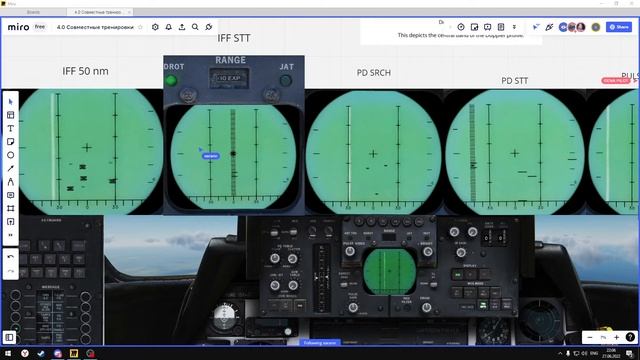This screenshot has height=360, width=640.
Task: Click the zoom percentage value
Action: coord(603,337)
